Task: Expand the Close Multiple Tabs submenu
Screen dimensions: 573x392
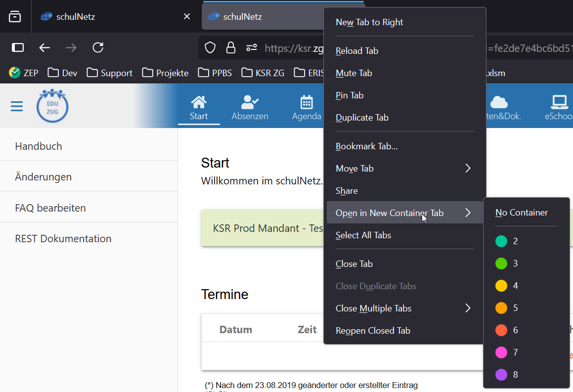Action: pyautogui.click(x=405, y=308)
